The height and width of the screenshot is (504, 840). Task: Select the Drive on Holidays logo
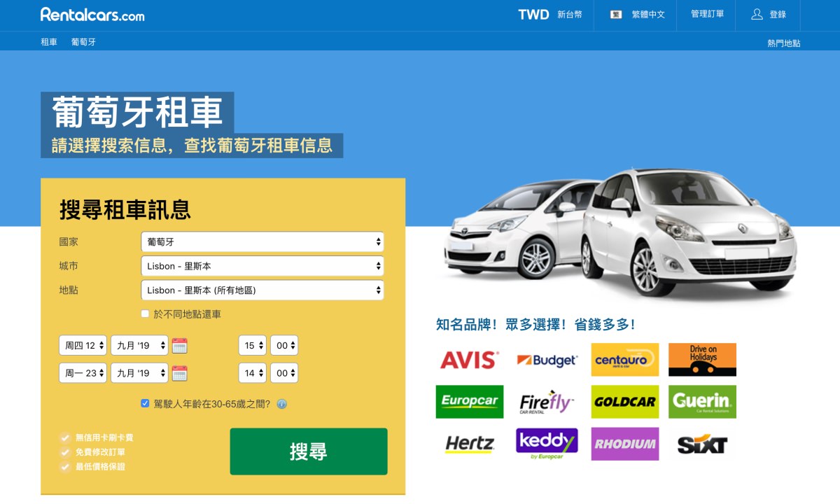click(702, 360)
